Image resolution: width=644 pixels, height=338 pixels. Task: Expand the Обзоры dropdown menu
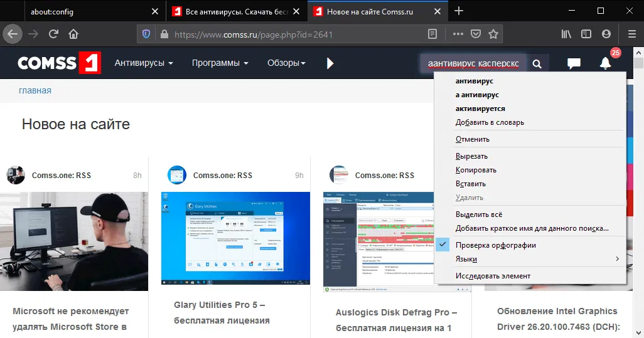coord(286,63)
